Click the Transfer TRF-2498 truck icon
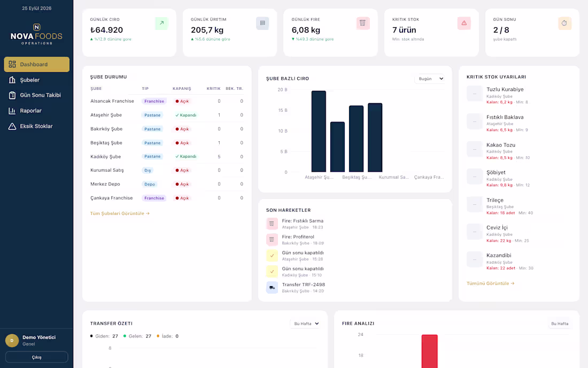The image size is (588, 368). click(272, 287)
